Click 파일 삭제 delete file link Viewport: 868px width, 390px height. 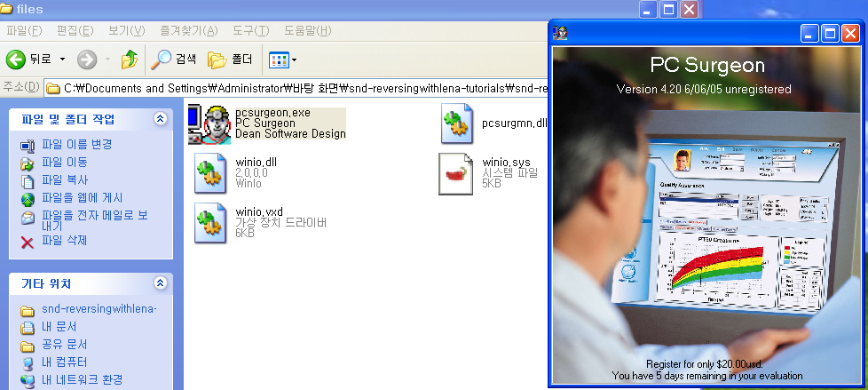(65, 241)
